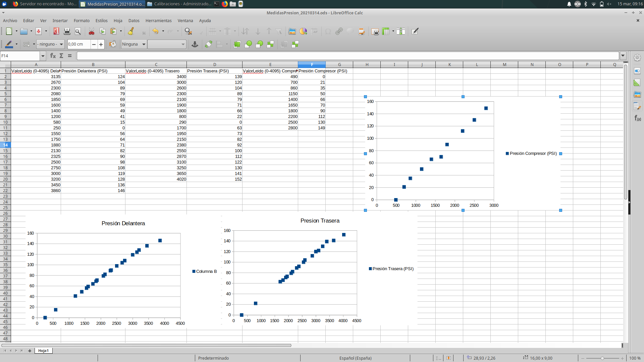Click the anchor icon for the chart
This screenshot has width=644, height=362.
[195, 44]
